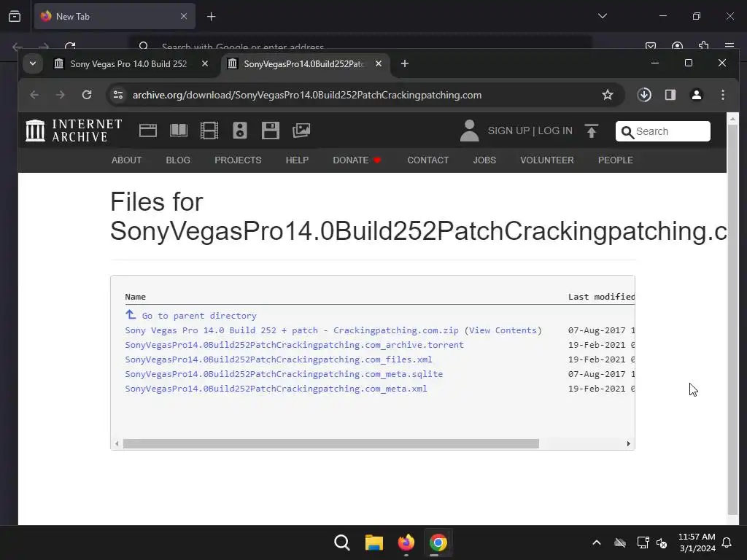The image size is (747, 560).
Task: Download the Crackingpatching.com.zip file link
Action: click(292, 330)
